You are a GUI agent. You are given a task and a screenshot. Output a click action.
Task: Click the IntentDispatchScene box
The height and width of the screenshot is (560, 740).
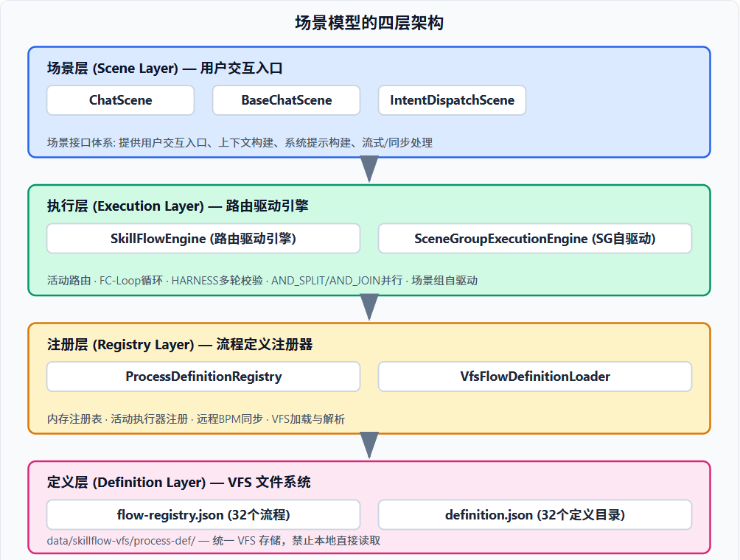tap(452, 100)
